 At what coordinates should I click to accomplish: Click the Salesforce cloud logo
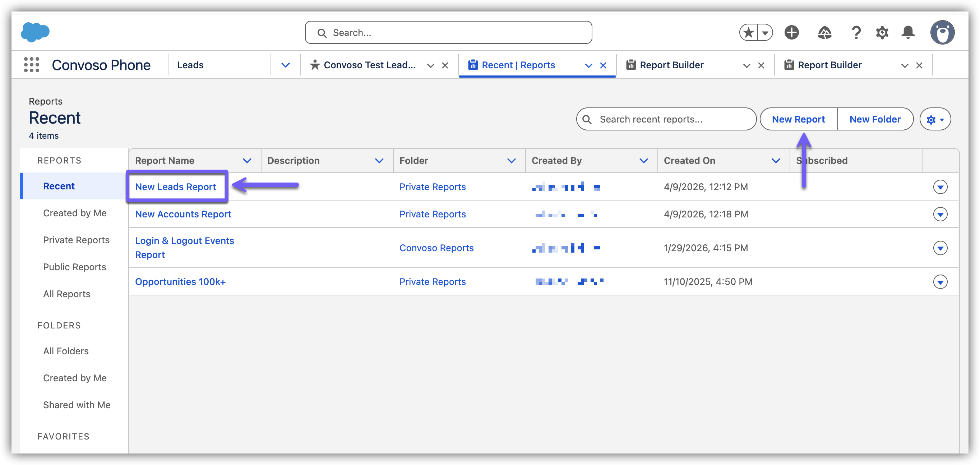click(x=35, y=32)
